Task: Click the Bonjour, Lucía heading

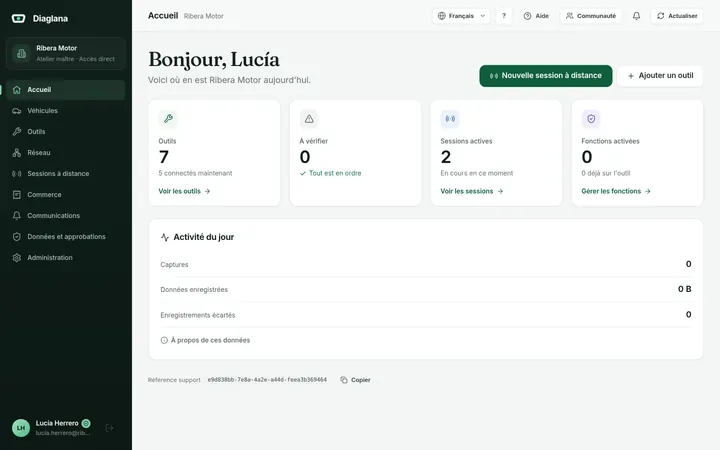Action: coord(214,60)
